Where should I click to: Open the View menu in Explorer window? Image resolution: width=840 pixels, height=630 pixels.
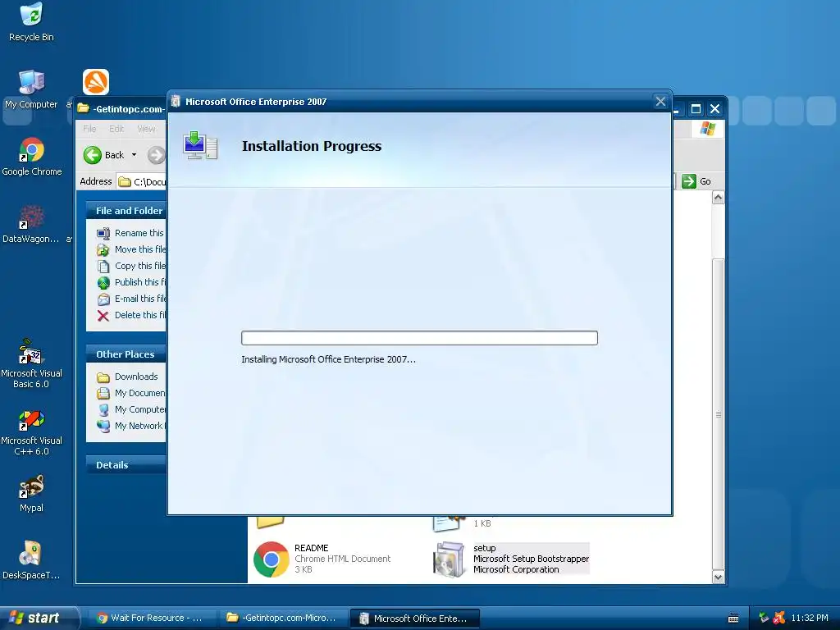[x=146, y=129]
